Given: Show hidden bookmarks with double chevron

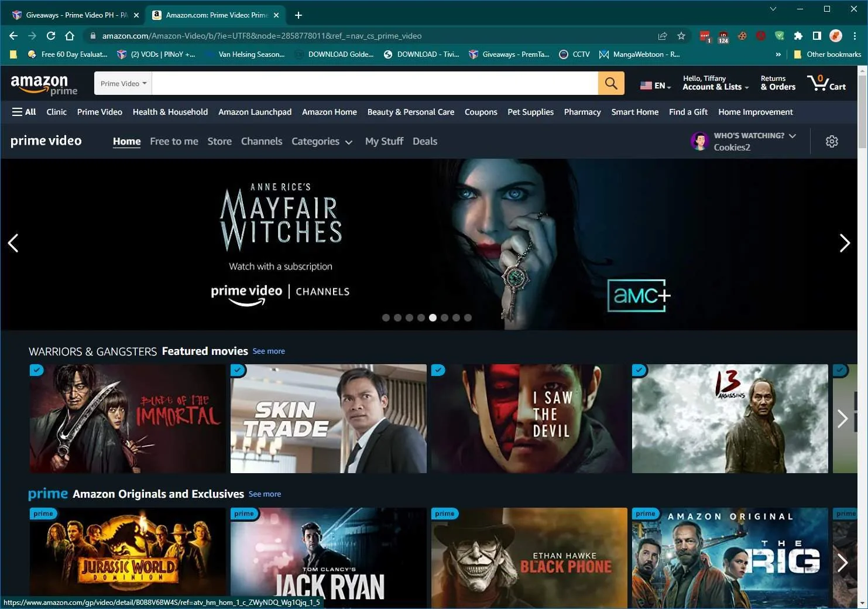Looking at the screenshot, I should pos(778,54).
